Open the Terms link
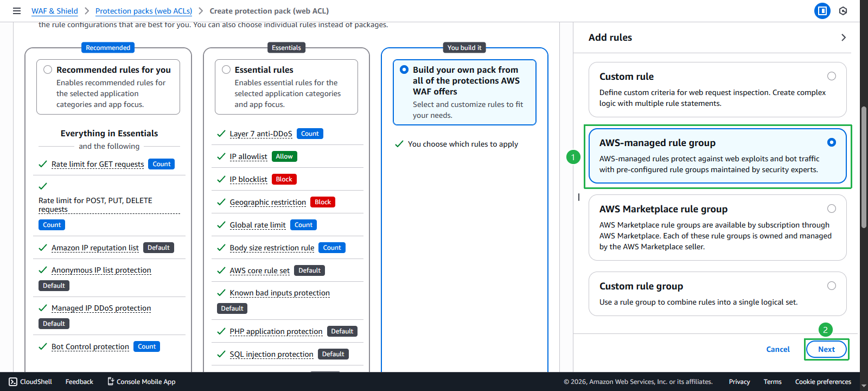 click(773, 382)
